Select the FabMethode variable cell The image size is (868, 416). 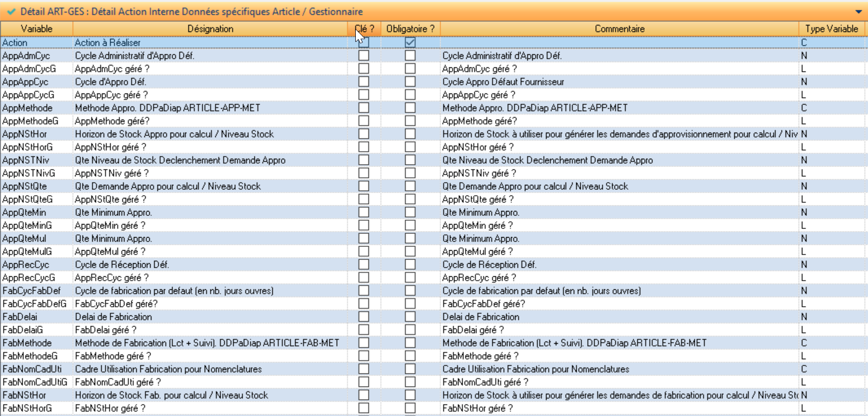(27, 343)
